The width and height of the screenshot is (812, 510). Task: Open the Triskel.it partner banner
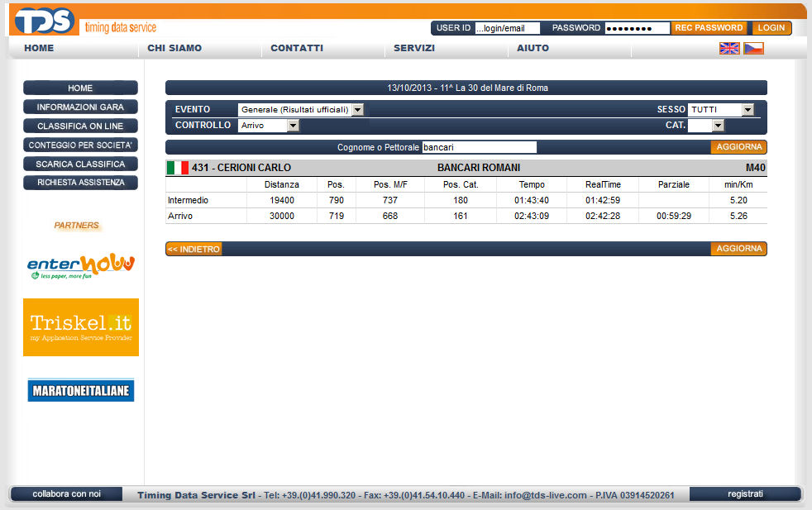pyautogui.click(x=81, y=327)
